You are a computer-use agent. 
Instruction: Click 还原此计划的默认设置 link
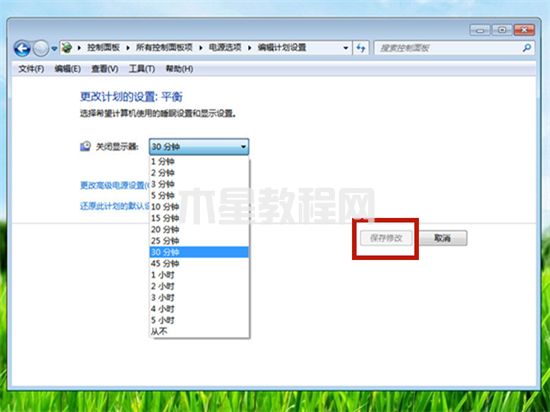click(x=115, y=205)
